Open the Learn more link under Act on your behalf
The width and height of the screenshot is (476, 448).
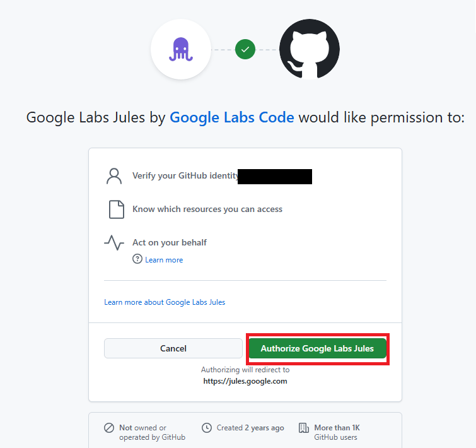[x=164, y=260]
